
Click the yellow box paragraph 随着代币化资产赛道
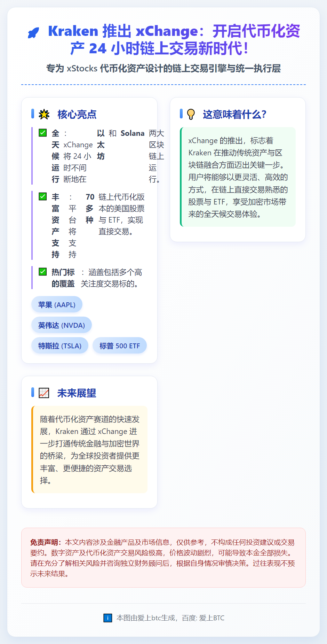pos(90,450)
